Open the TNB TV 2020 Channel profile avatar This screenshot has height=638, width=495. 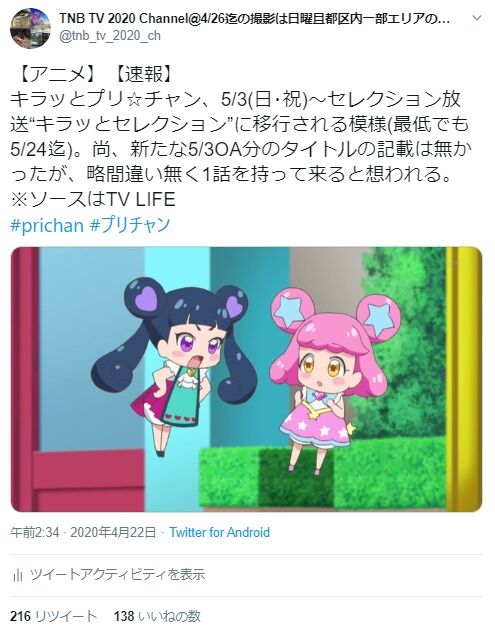pos(30,28)
